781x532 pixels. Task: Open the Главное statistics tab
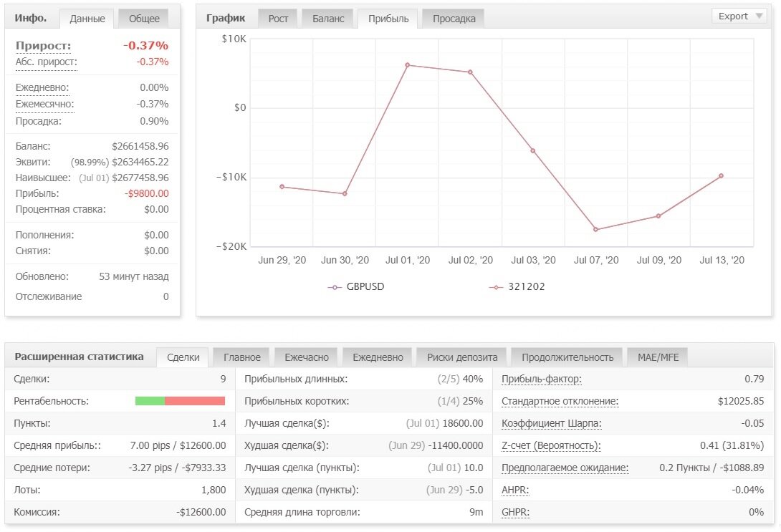point(241,357)
